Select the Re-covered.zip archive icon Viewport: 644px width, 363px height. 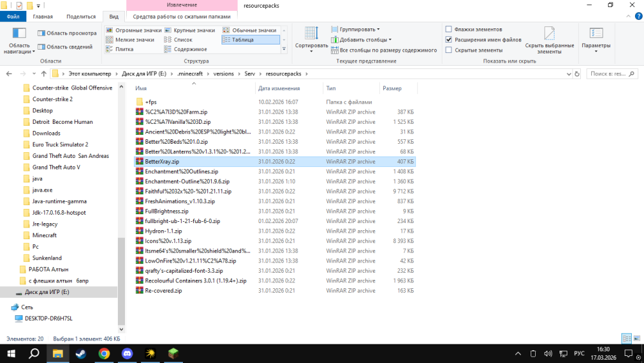140,291
